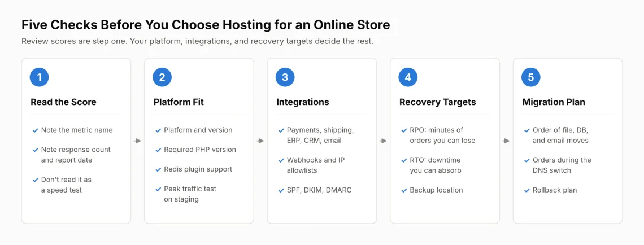Screen dimensions: 644x245
Task: Select the 'Migration Plan' card heading
Action: [x=554, y=102]
